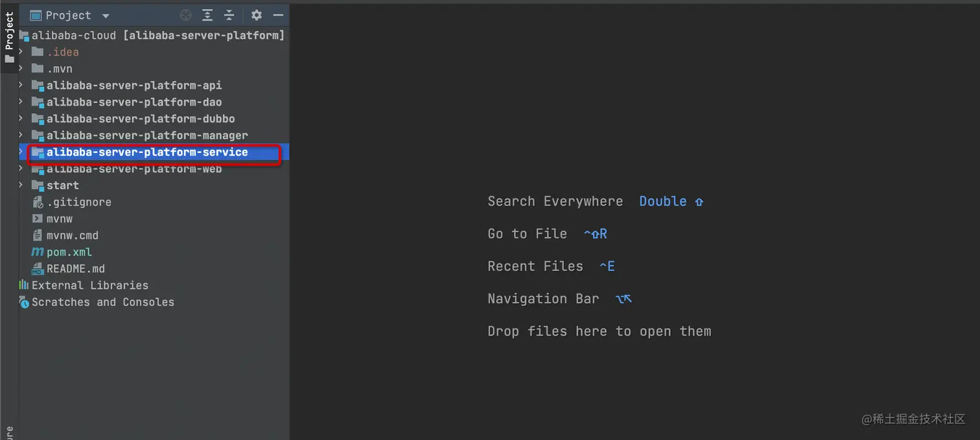Image resolution: width=980 pixels, height=440 pixels.
Task: Click Navigation Bar hint text
Action: pos(543,299)
